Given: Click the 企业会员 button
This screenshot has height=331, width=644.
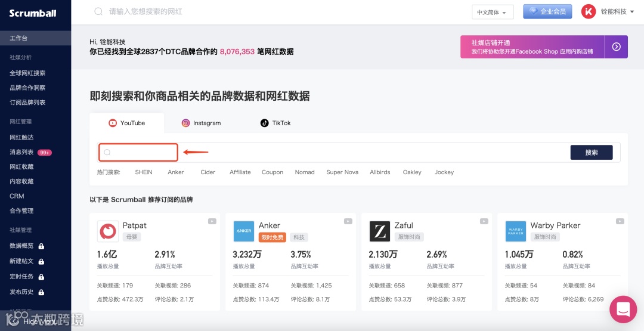Looking at the screenshot, I should 547,11.
